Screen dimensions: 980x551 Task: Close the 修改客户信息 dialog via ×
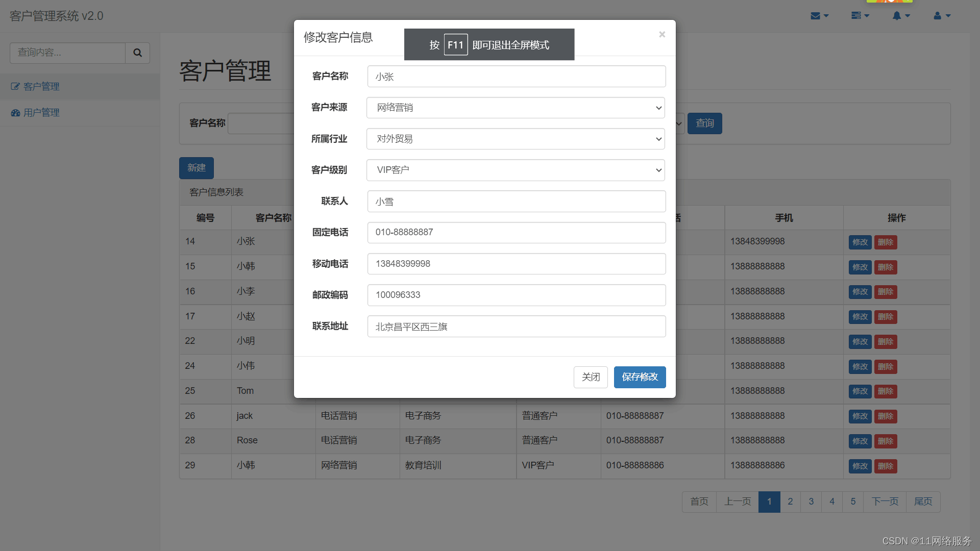tap(662, 34)
